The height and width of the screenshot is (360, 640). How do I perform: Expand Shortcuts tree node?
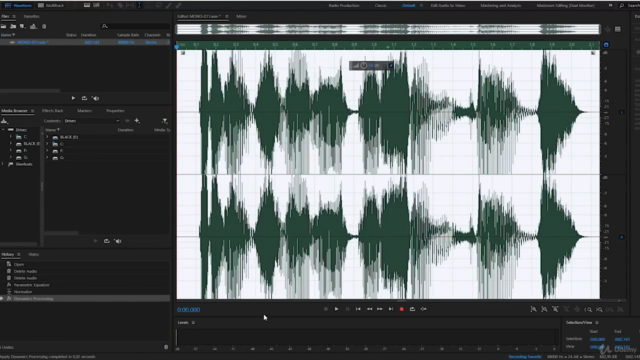(3, 164)
